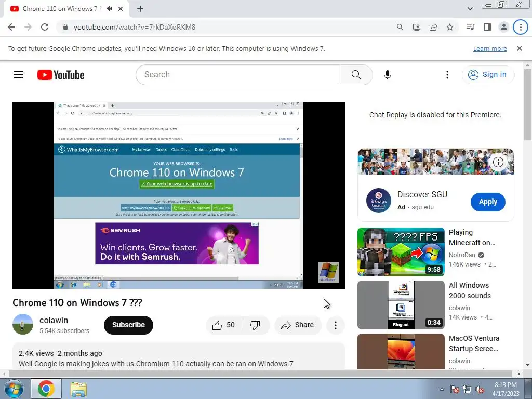Show hidden tray icons arrow
Image resolution: width=532 pixels, height=399 pixels.
(x=442, y=389)
